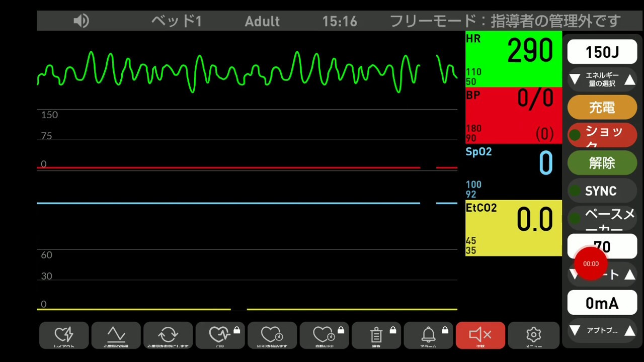Toggle the SYNC mode button

click(x=602, y=191)
